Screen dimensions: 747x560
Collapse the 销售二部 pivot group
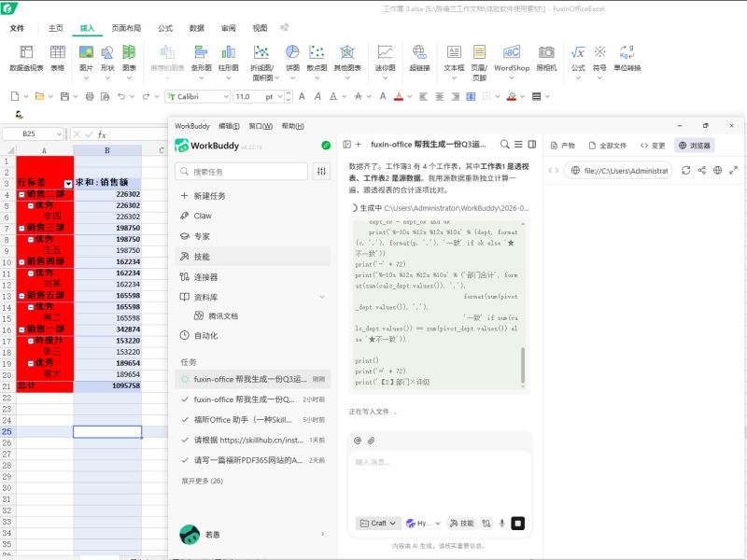(x=21, y=194)
